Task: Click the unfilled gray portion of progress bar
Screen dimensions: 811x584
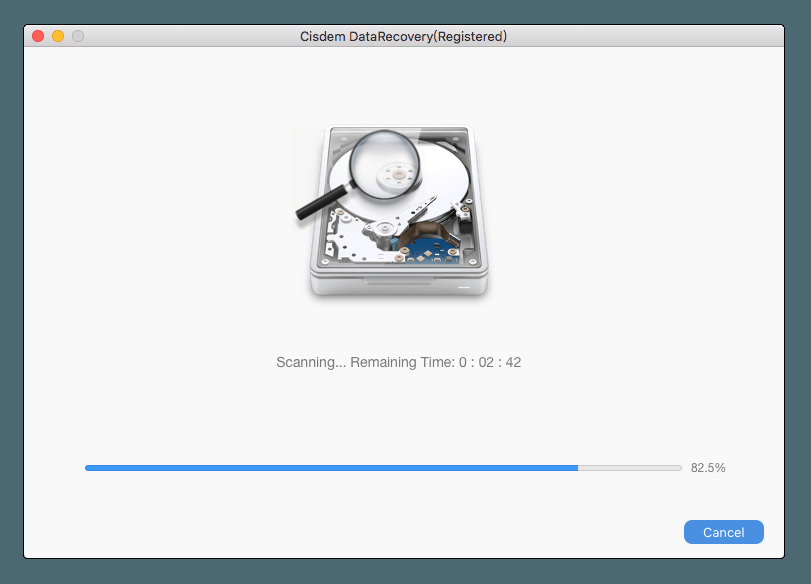Action: click(629, 468)
